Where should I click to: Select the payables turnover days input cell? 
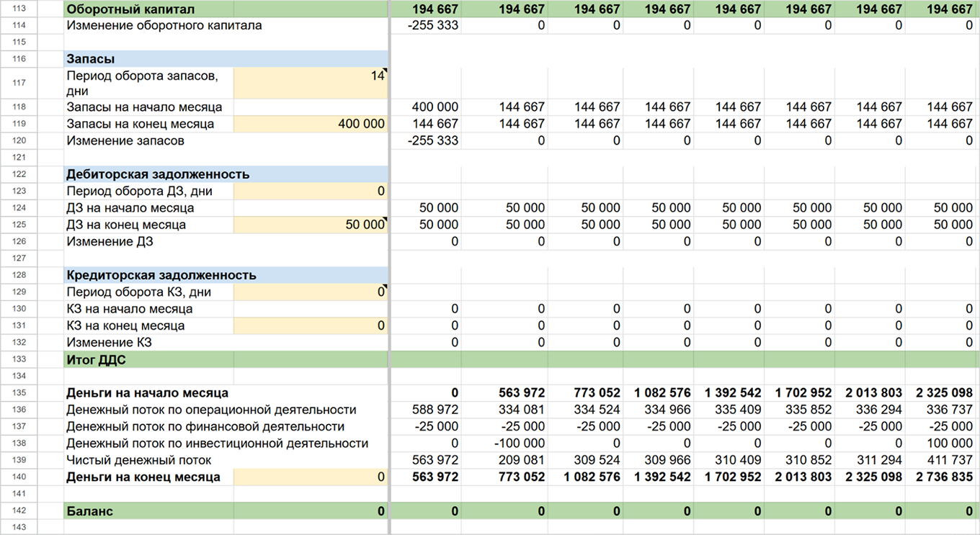pyautogui.click(x=311, y=292)
